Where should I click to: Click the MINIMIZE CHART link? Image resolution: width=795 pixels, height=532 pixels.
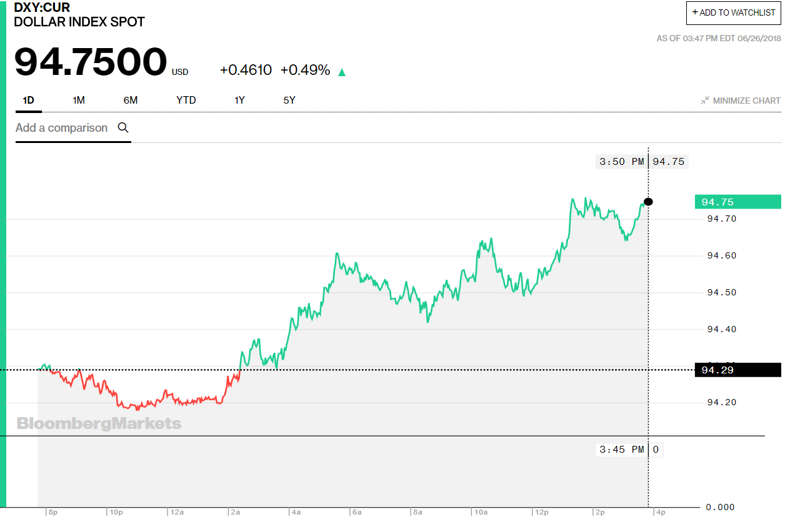[747, 101]
